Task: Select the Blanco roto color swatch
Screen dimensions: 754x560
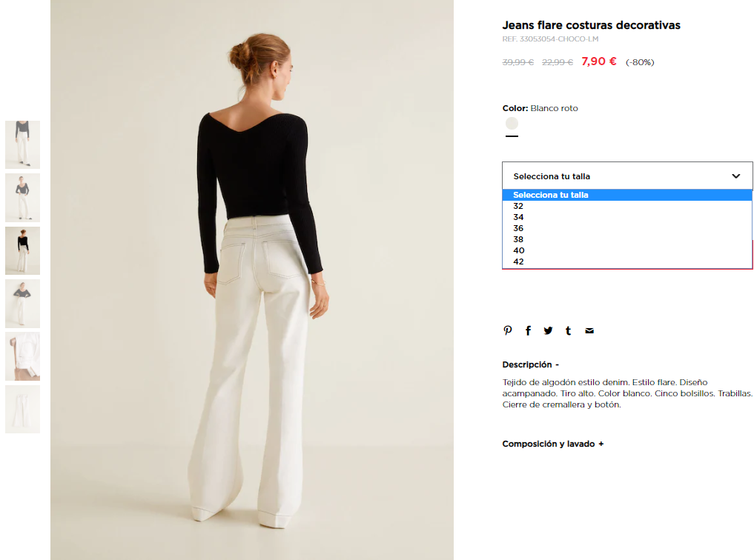Action: coord(512,124)
